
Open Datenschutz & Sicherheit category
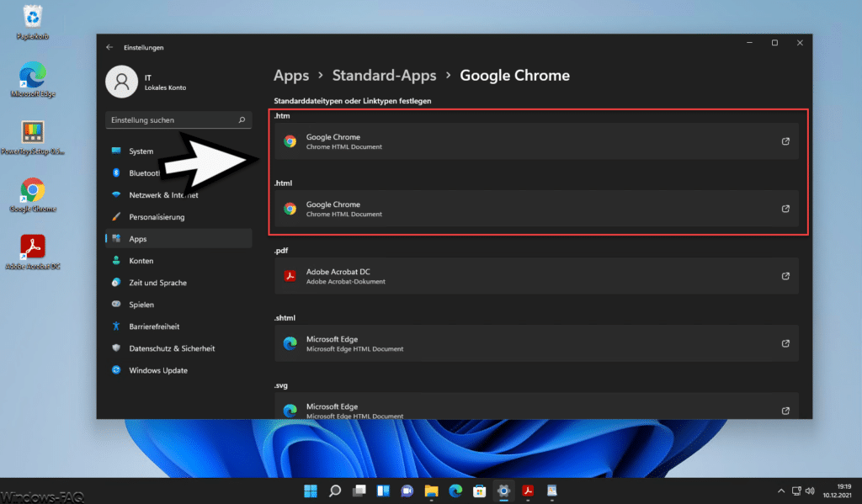click(x=178, y=348)
